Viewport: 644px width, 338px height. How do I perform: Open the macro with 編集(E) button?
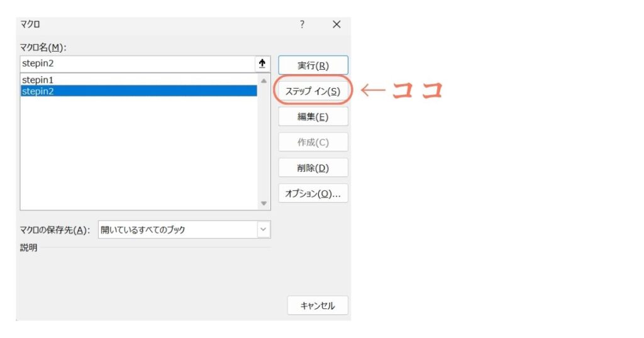click(x=313, y=117)
